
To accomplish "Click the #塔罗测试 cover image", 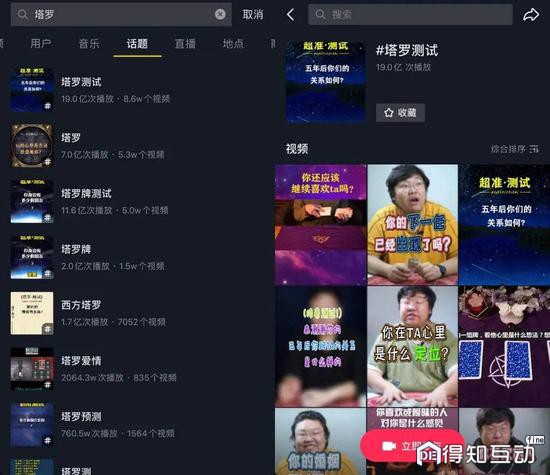I will (x=326, y=82).
